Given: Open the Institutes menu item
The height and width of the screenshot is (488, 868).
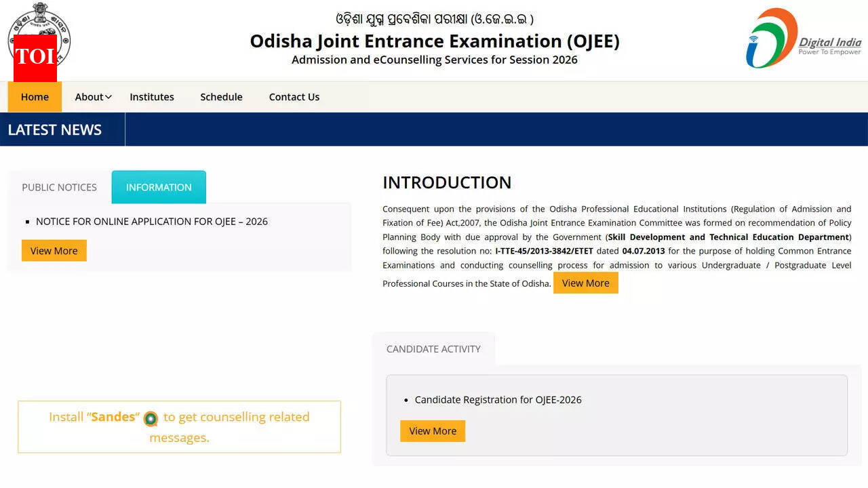Looking at the screenshot, I should point(151,97).
